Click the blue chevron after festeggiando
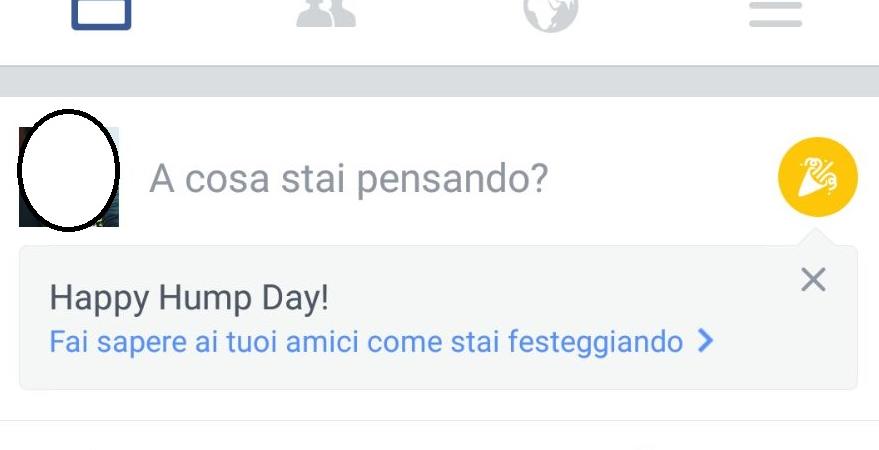This screenshot has height=450, width=879. [706, 341]
